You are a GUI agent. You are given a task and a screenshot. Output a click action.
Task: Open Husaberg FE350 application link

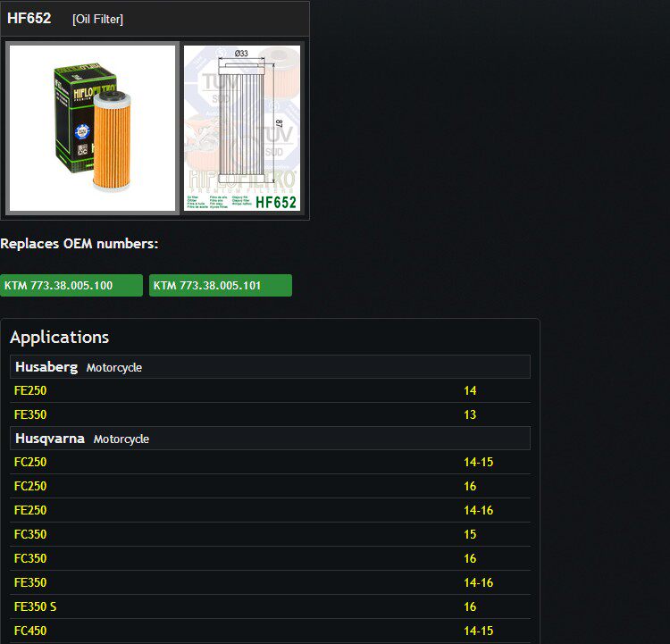[x=30, y=414]
